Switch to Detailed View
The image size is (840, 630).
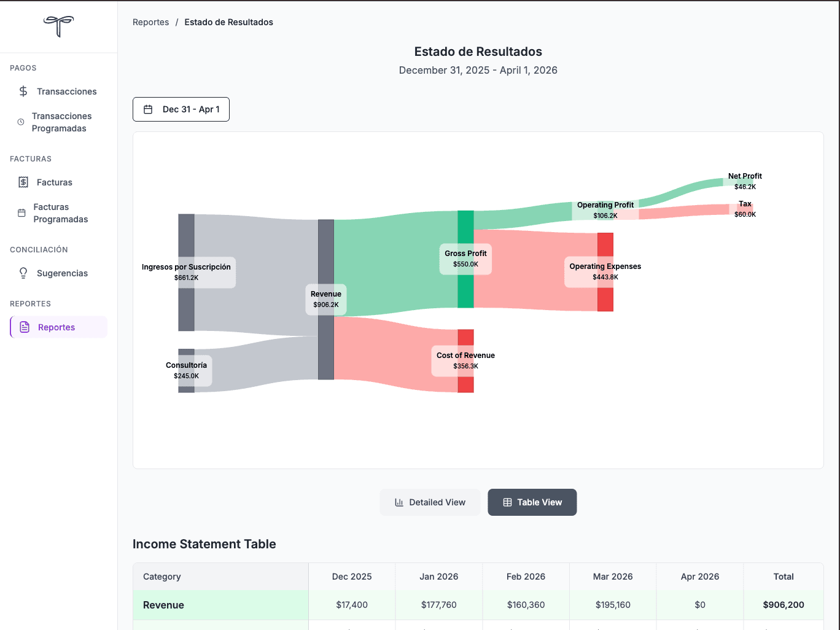tap(430, 502)
